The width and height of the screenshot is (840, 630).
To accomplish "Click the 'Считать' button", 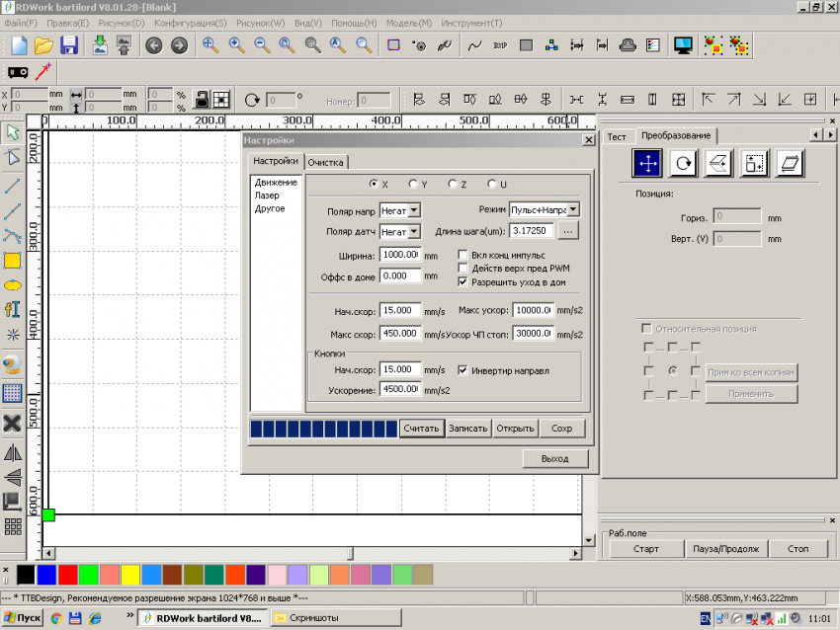I will click(x=421, y=429).
